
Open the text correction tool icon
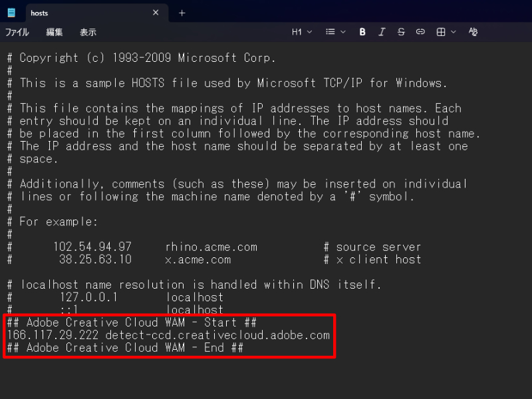tap(473, 31)
